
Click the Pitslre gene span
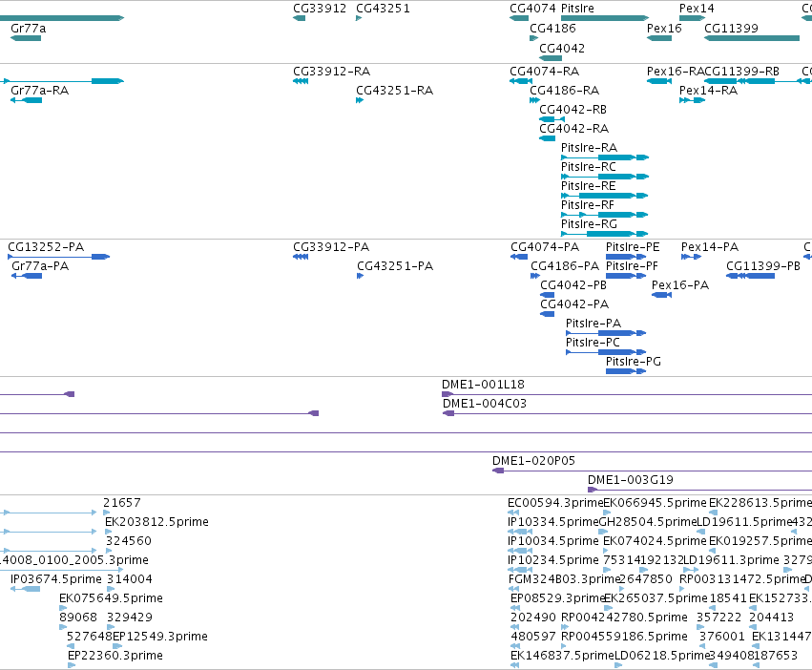pyautogui.click(x=605, y=18)
